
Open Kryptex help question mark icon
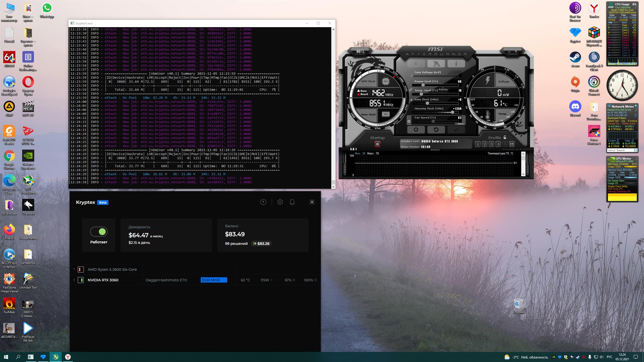coord(263,202)
